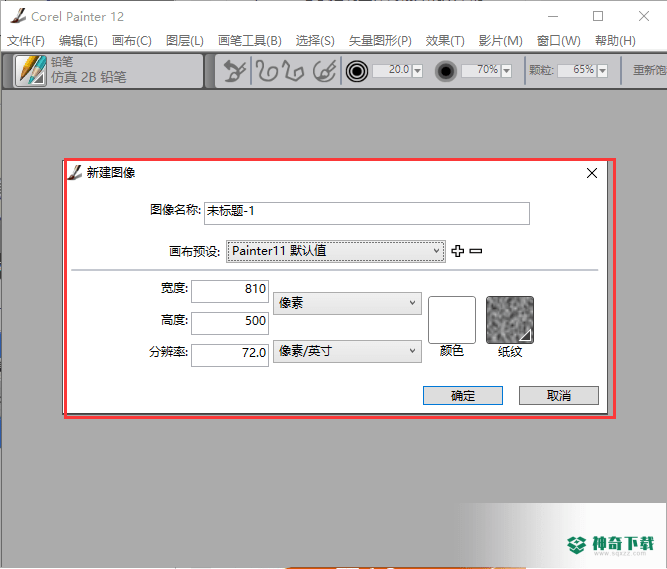This screenshot has height=569, width=667.
Task: Toggle align to path brush icon
Action: [x=325, y=71]
